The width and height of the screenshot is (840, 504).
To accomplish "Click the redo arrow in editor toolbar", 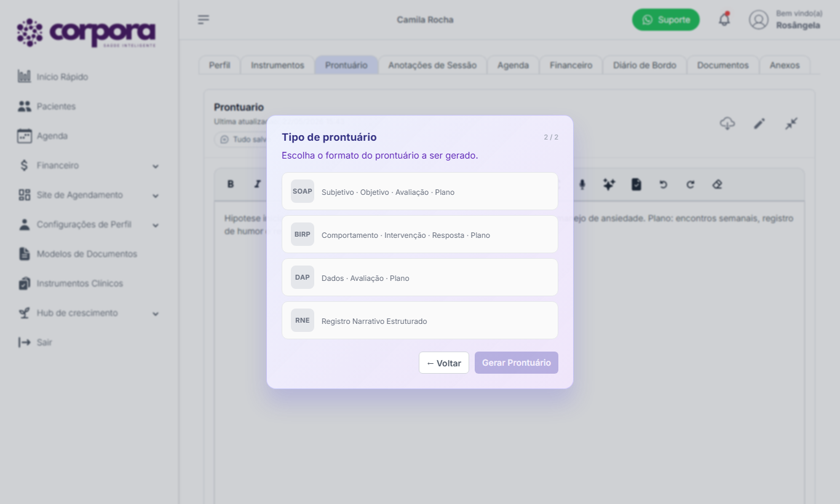I will (690, 184).
